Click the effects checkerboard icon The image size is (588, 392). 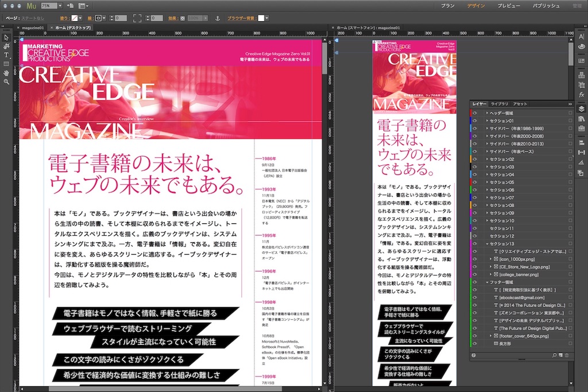coord(183,18)
